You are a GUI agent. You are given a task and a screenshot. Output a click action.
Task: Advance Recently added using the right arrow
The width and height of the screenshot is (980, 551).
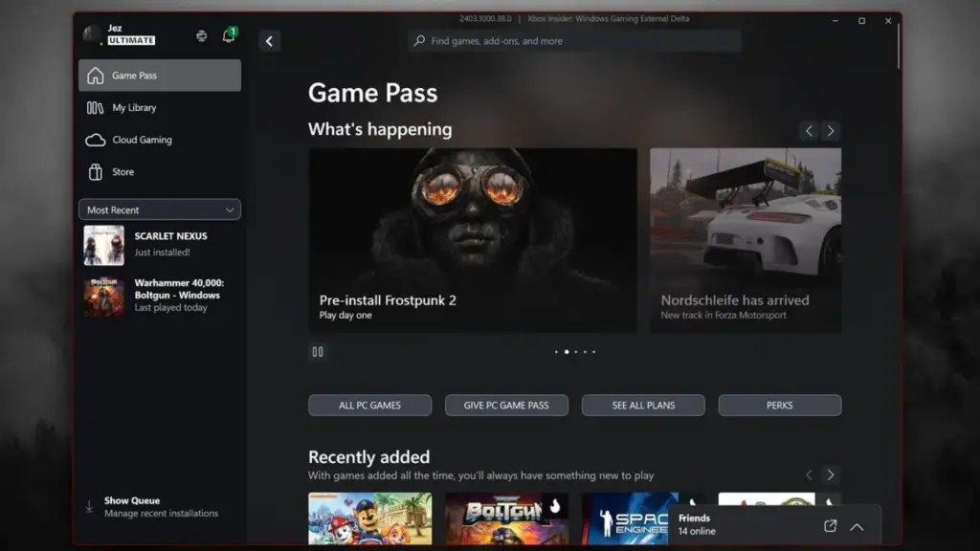[831, 474]
